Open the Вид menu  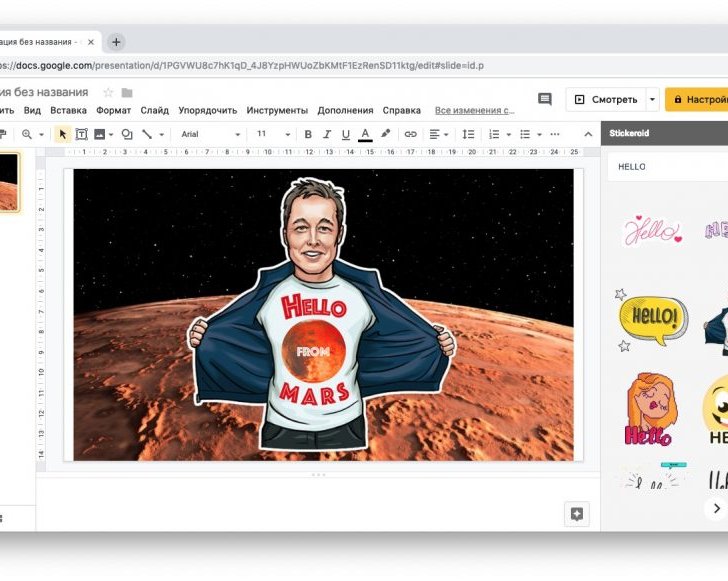(x=32, y=111)
